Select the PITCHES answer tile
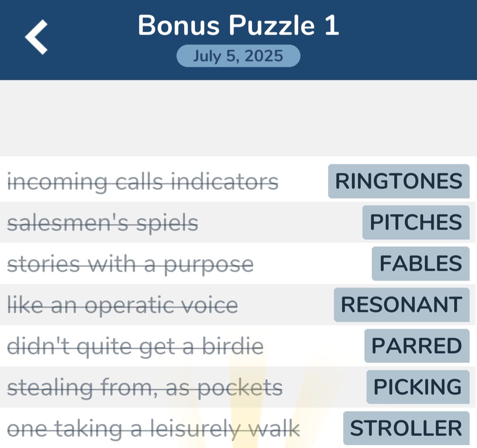This screenshot has height=448, width=477. coord(415,223)
